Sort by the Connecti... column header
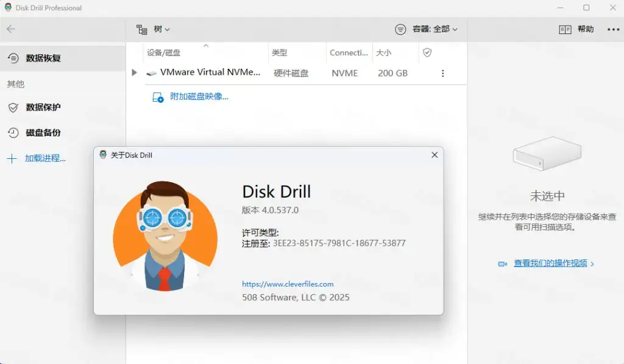This screenshot has width=624, height=364. [x=349, y=52]
